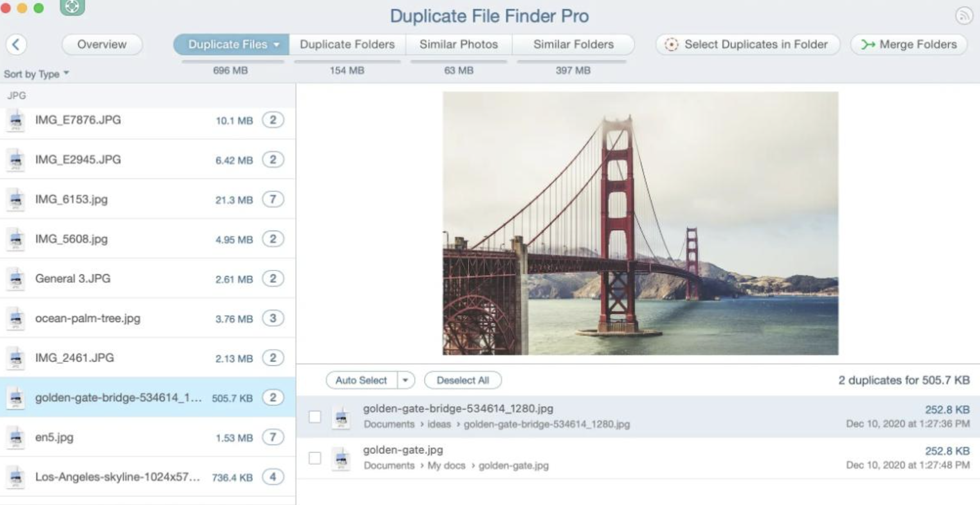Check the golden-gate-bridge-534614_1280.jpg checkbox
The height and width of the screenshot is (505, 980).
coord(315,416)
